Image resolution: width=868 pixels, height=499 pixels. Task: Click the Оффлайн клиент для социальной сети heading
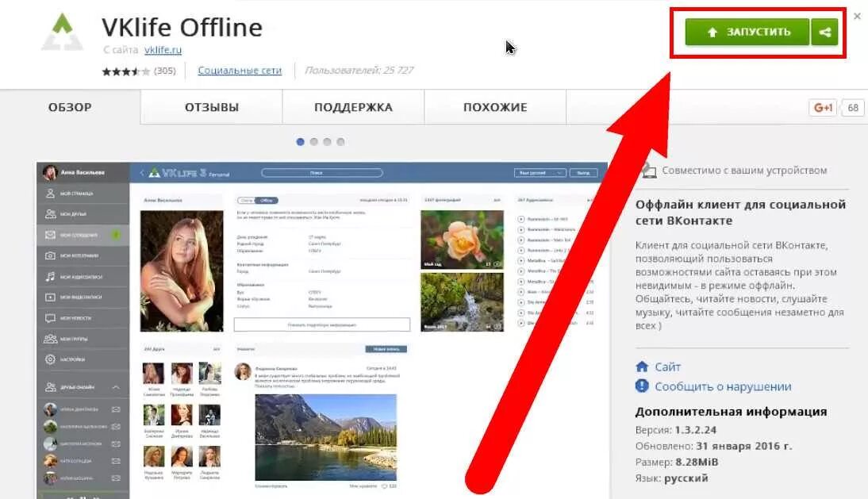click(741, 213)
